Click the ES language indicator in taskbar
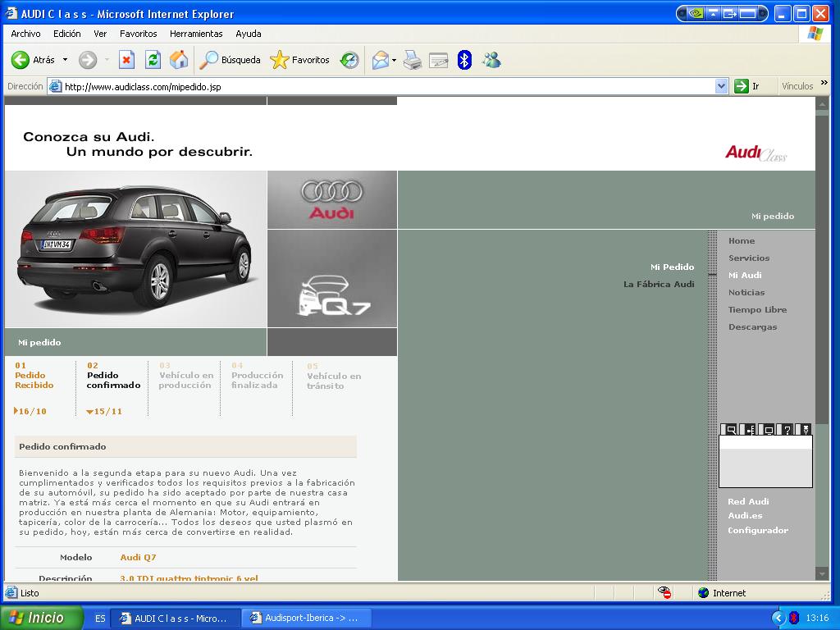The image size is (840, 630). coord(99,619)
